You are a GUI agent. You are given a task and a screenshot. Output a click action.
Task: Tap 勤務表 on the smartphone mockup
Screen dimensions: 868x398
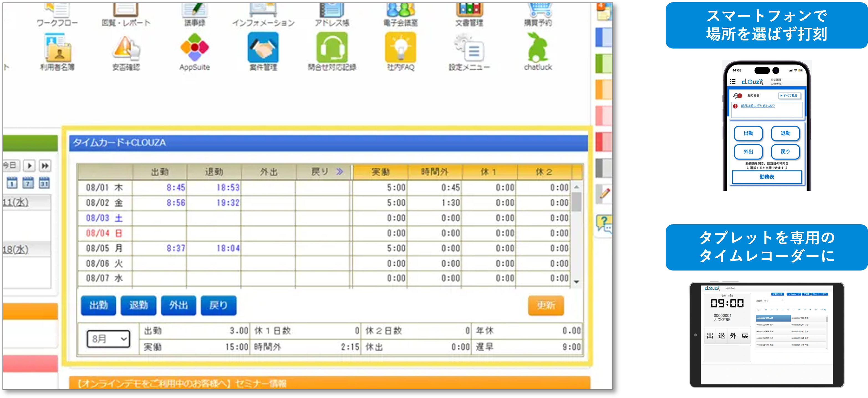767,177
